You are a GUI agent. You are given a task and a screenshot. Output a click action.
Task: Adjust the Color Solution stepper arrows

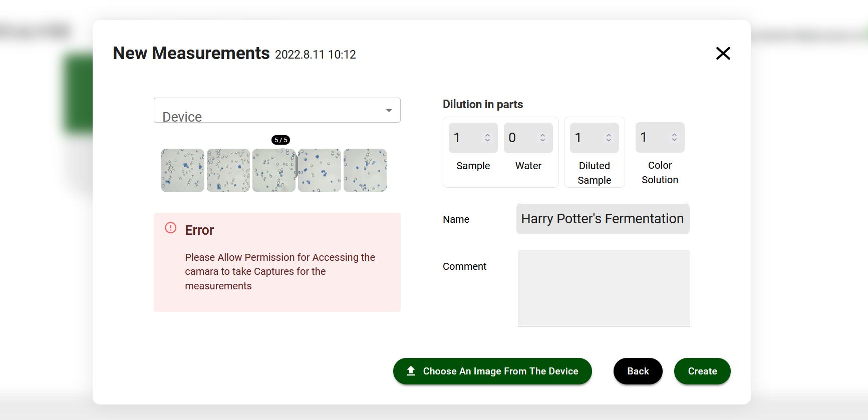click(674, 137)
